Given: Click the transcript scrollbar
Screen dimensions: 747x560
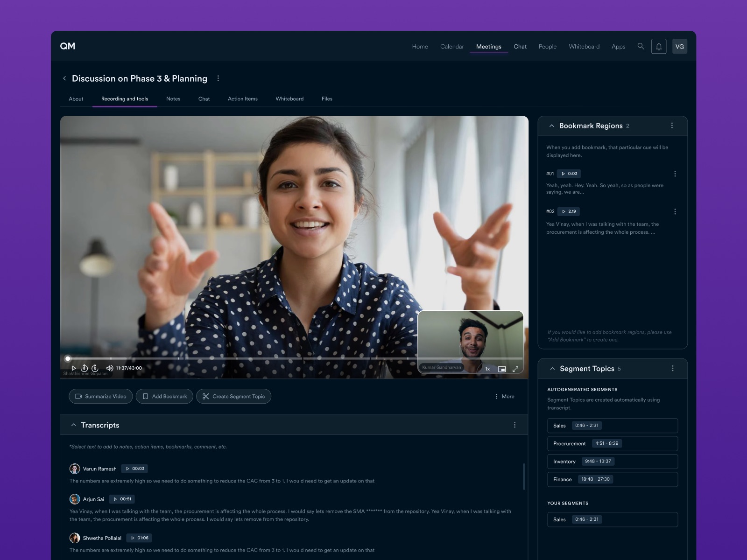Looking at the screenshot, I should 524,476.
